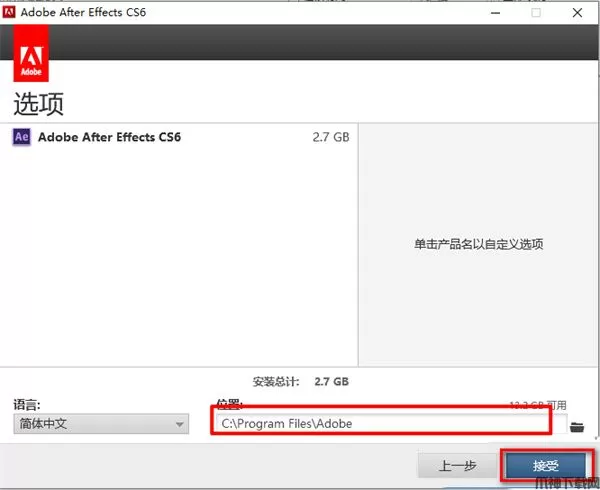This screenshot has height=490, width=600.
Task: Click the 接受 accept button
Action: click(x=546, y=465)
